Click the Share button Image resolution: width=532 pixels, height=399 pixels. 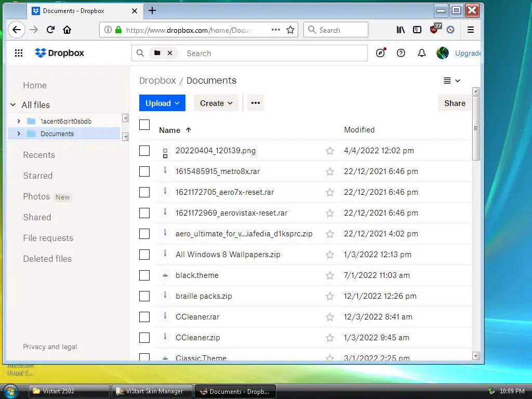tap(455, 103)
